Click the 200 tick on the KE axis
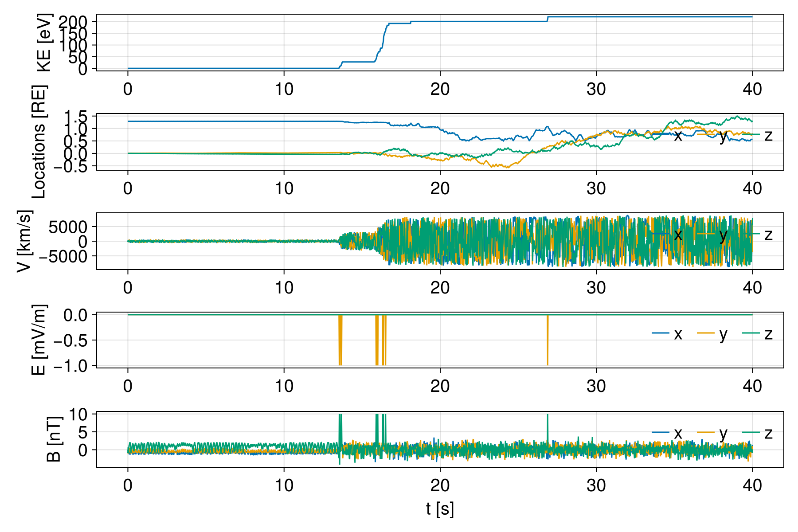 (x=74, y=21)
